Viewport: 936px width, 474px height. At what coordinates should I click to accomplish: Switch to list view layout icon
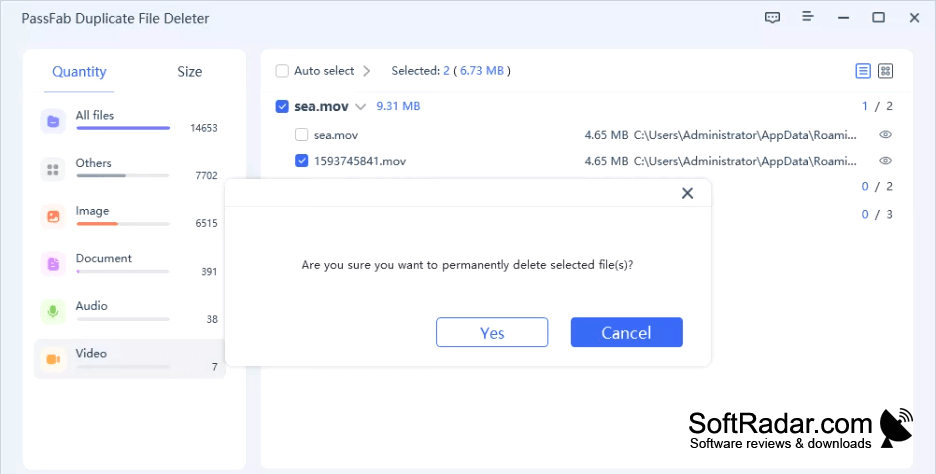tap(863, 71)
